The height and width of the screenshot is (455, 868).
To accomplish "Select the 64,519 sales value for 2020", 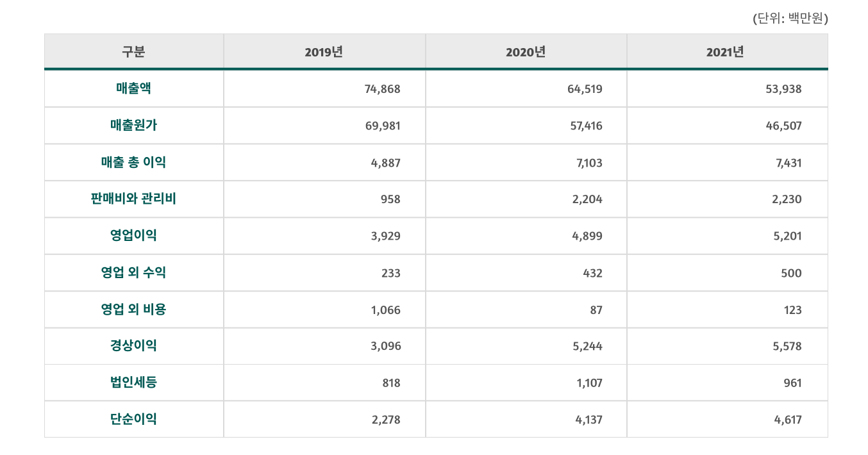I will click(x=585, y=89).
